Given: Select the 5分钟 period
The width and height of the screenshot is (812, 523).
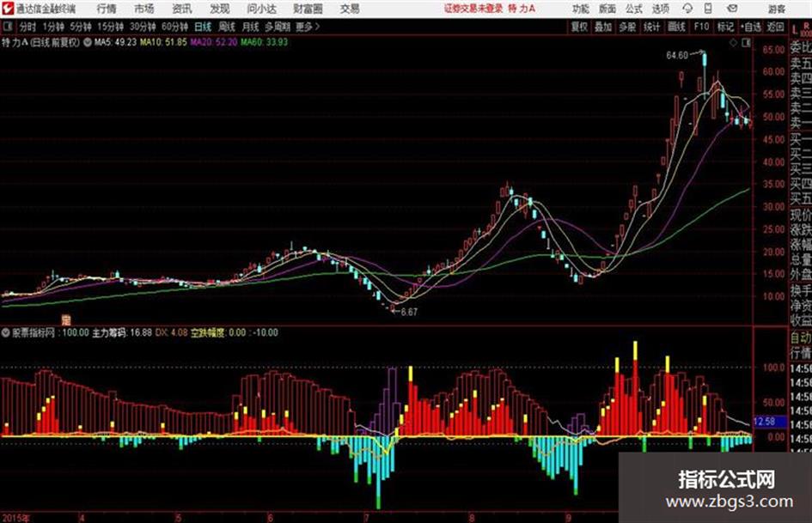Looking at the screenshot, I should (x=80, y=27).
